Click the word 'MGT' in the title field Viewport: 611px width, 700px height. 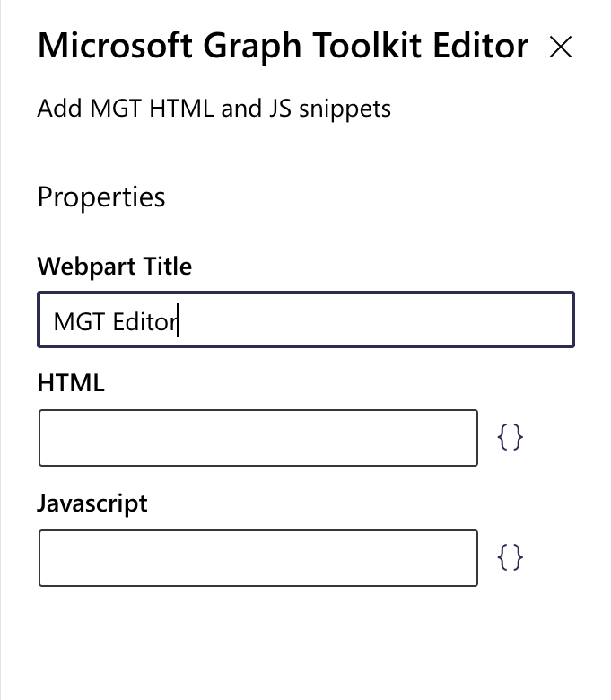point(79,321)
